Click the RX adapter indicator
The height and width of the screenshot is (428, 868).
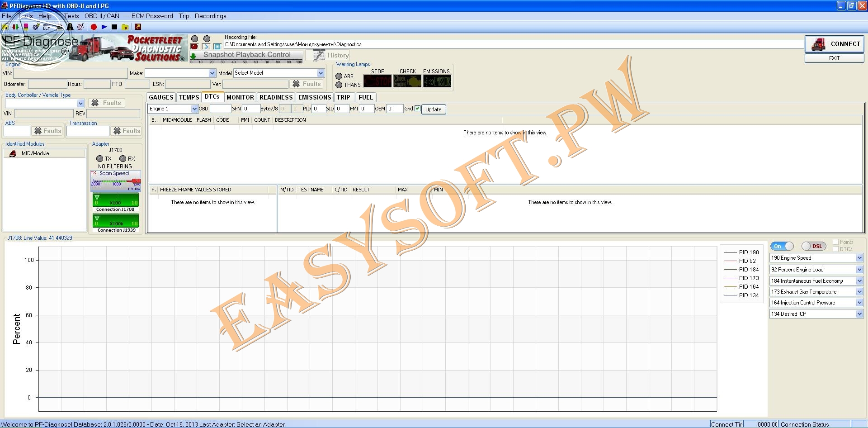(x=123, y=159)
